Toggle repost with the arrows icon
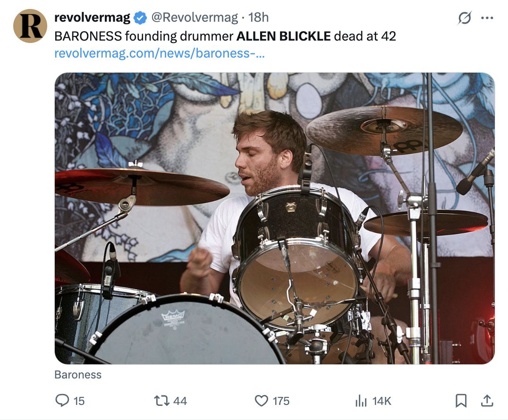 [161, 401]
